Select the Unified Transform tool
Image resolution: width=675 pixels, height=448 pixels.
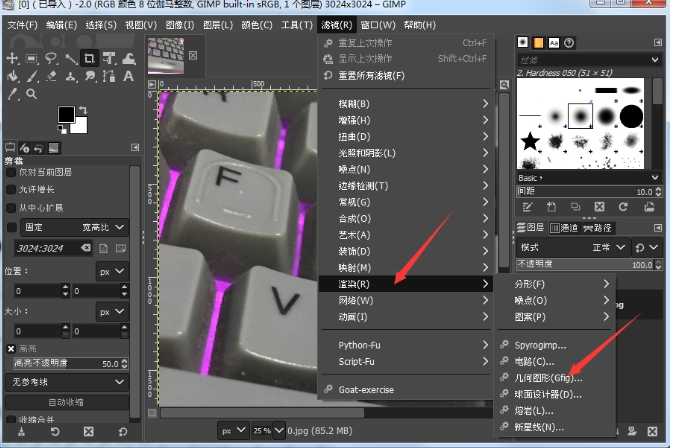point(109,58)
